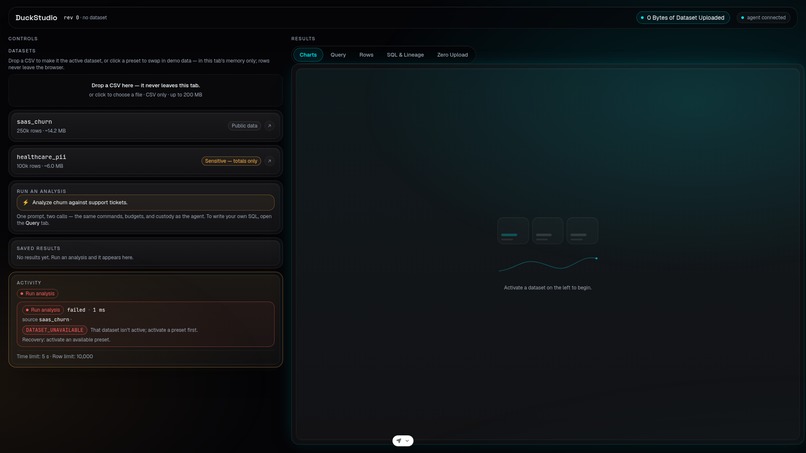The image size is (806, 453).
Task: Run 'Analyze churn against support tickets'
Action: pos(145,203)
